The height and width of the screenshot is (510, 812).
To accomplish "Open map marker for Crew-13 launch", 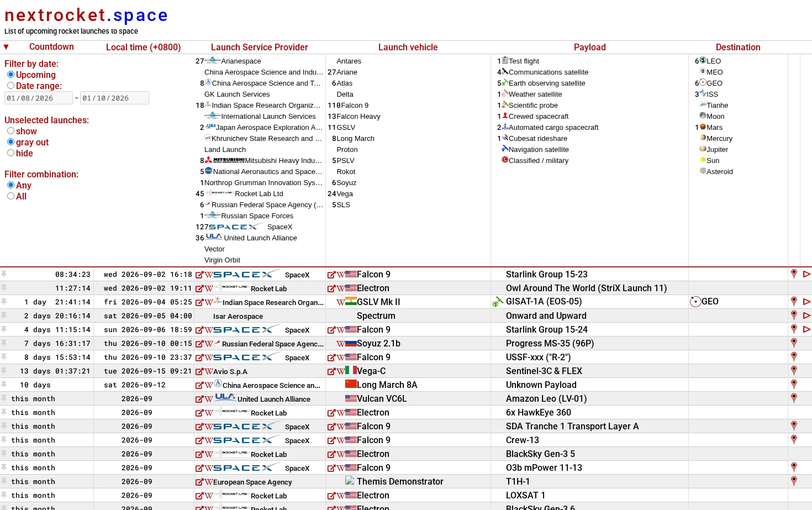I will click(x=794, y=440).
